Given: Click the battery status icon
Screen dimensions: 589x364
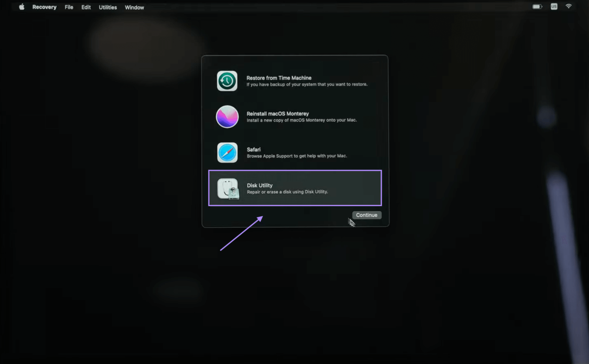Looking at the screenshot, I should tap(537, 6).
